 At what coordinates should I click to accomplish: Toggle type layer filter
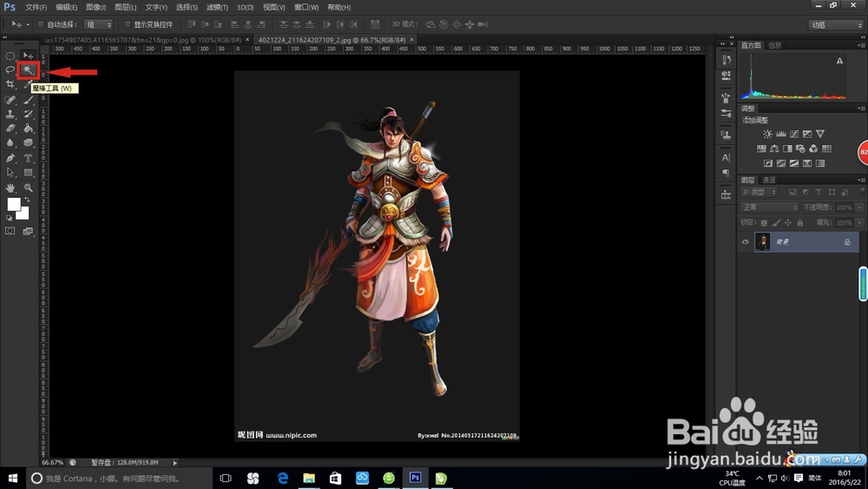[819, 192]
